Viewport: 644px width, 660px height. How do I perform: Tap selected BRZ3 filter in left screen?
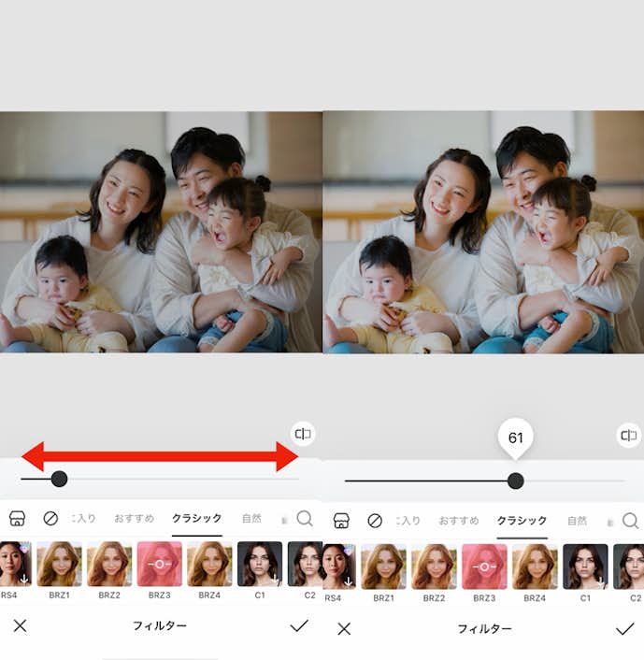tap(160, 564)
